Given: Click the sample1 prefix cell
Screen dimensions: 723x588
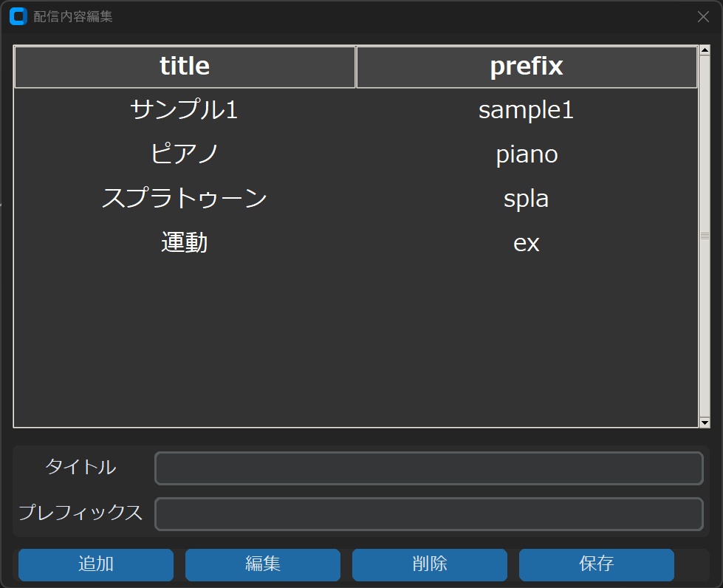Looking at the screenshot, I should tap(527, 110).
